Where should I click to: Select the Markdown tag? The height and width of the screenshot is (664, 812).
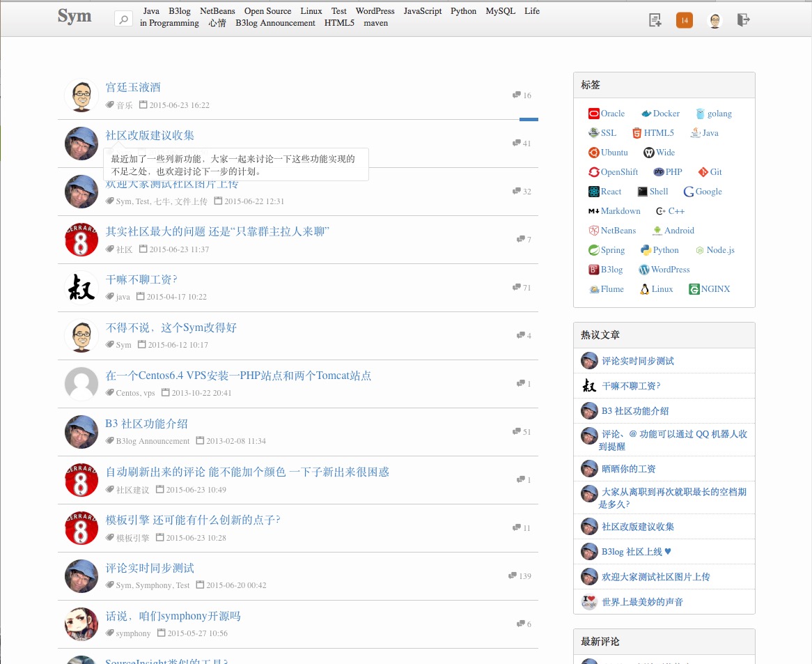614,211
